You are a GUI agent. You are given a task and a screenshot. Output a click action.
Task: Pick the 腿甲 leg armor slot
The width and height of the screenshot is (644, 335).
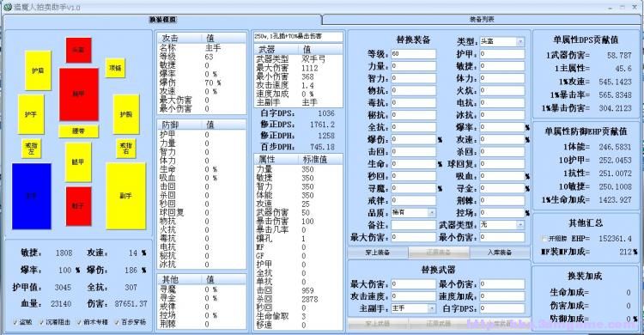coord(78,162)
